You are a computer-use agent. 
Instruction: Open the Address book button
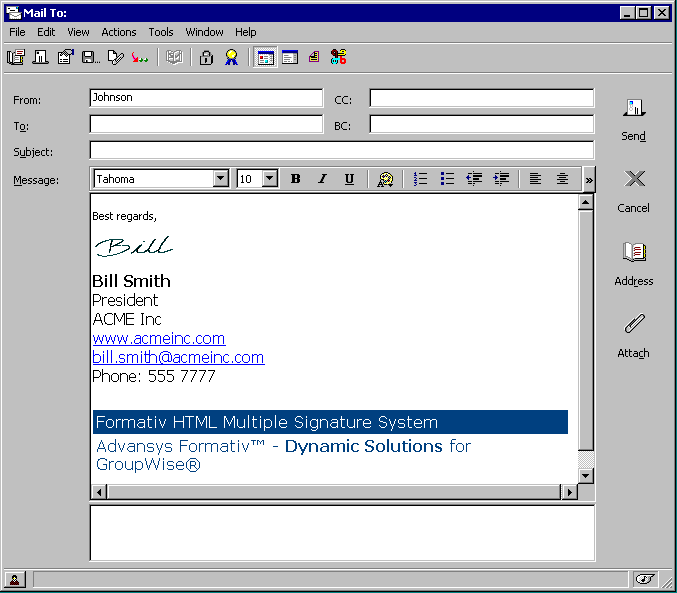634,264
